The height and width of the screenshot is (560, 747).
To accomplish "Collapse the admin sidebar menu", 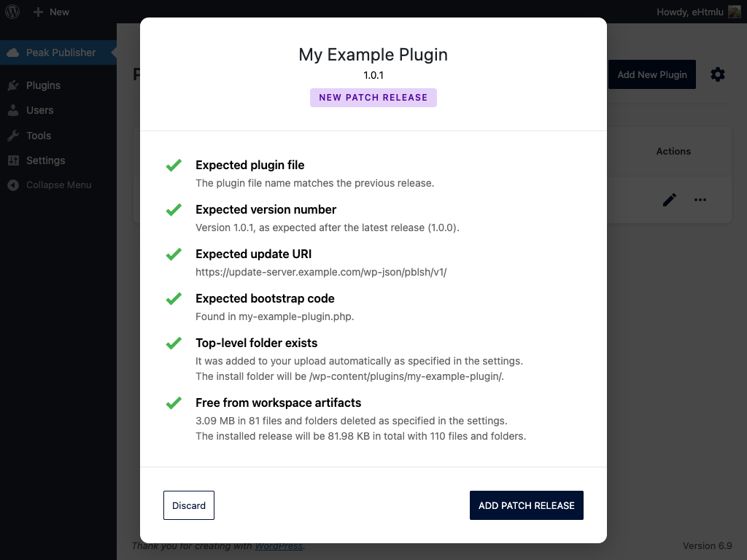I will pyautogui.click(x=51, y=185).
